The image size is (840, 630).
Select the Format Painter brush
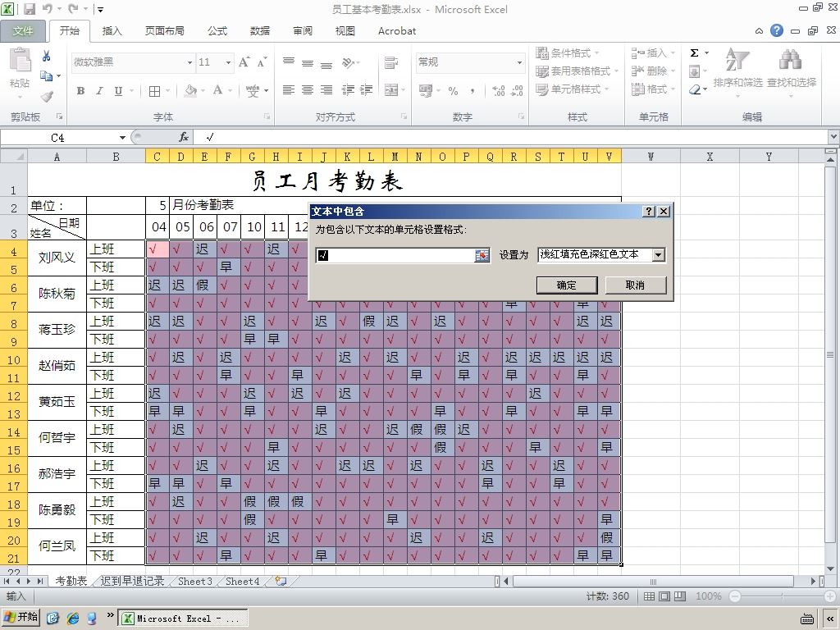coord(47,97)
